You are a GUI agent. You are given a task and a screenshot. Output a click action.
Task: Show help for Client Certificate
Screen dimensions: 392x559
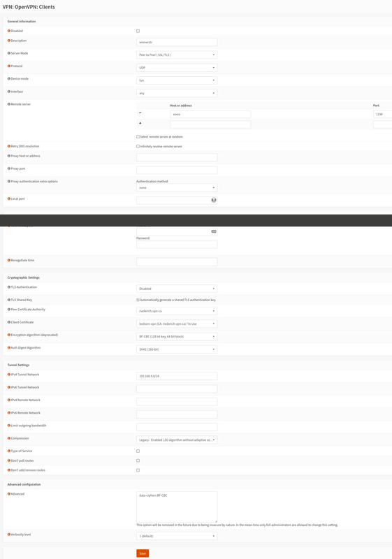(9, 322)
